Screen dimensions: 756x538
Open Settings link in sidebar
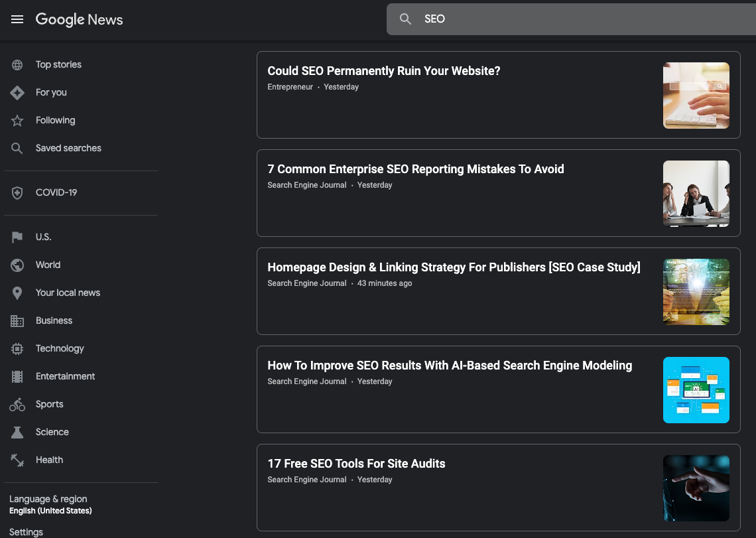point(26,532)
